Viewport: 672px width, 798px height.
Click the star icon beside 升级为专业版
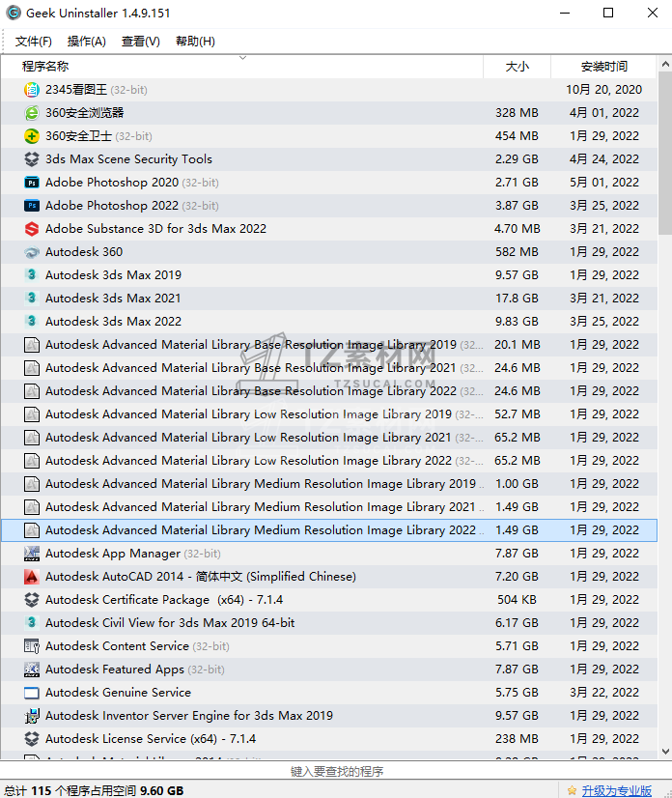click(572, 790)
